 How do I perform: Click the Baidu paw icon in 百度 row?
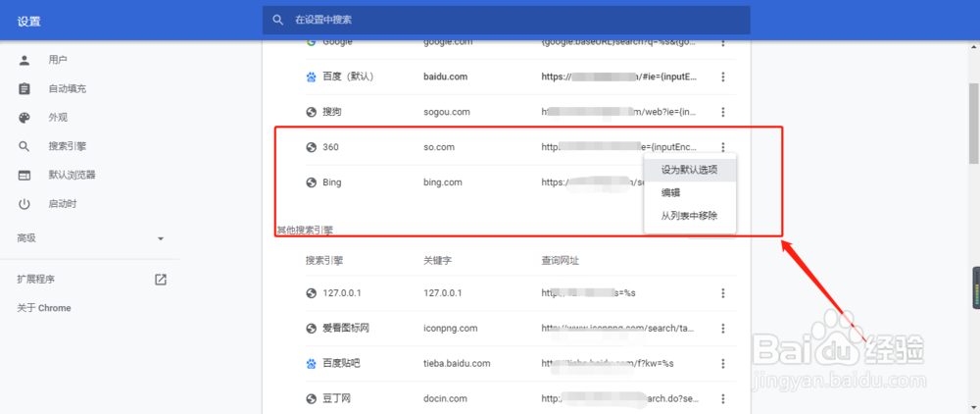(311, 77)
